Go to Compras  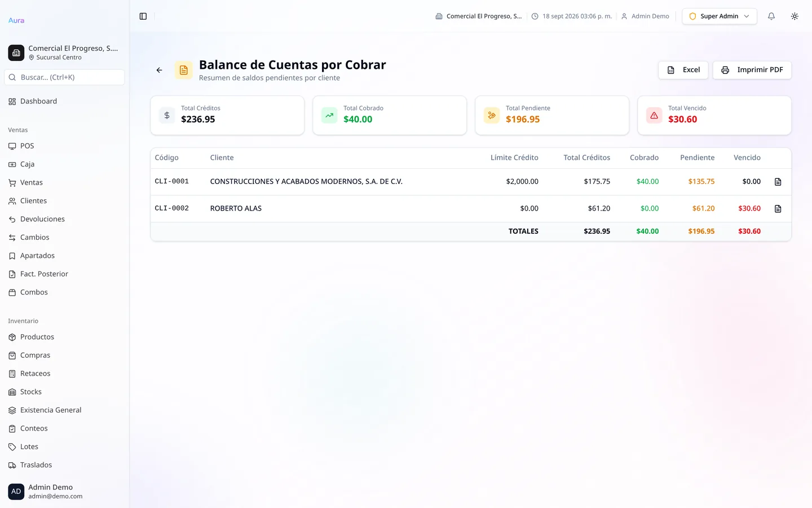tap(64, 356)
